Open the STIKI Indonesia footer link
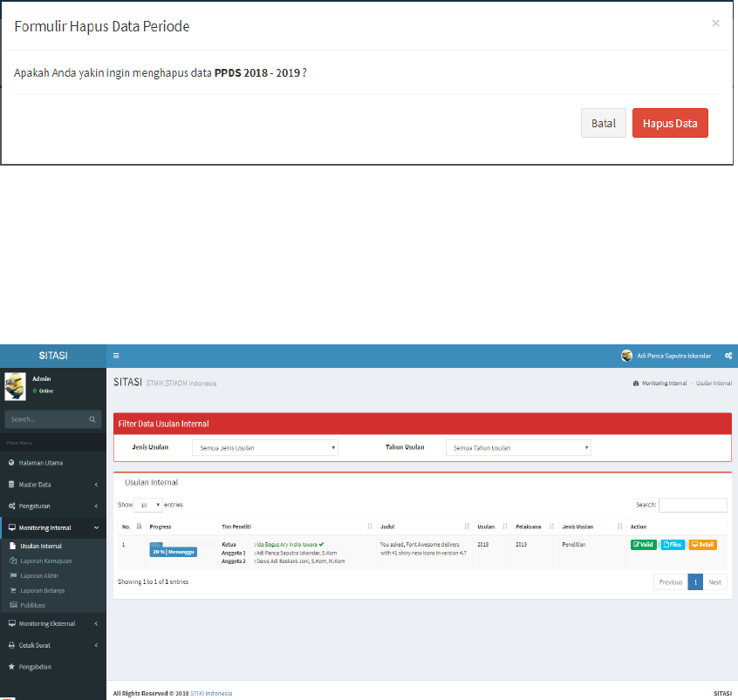This screenshot has height=700, width=738. [x=211, y=693]
